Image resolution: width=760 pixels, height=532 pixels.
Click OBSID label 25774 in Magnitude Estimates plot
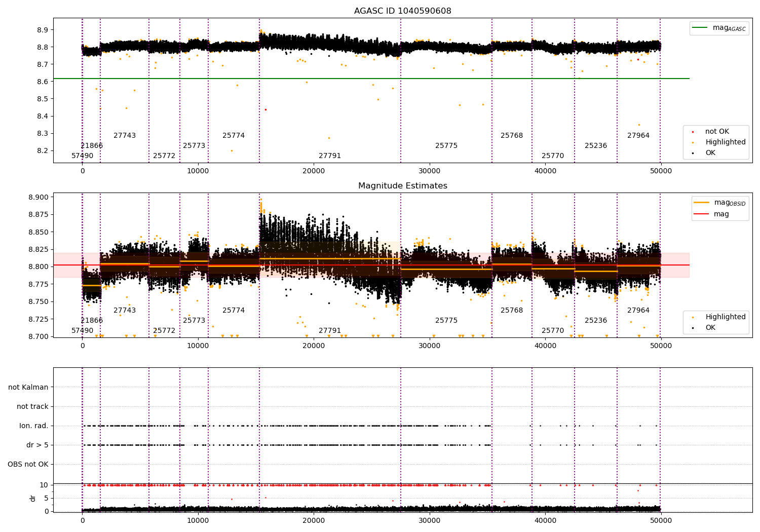pyautogui.click(x=234, y=311)
